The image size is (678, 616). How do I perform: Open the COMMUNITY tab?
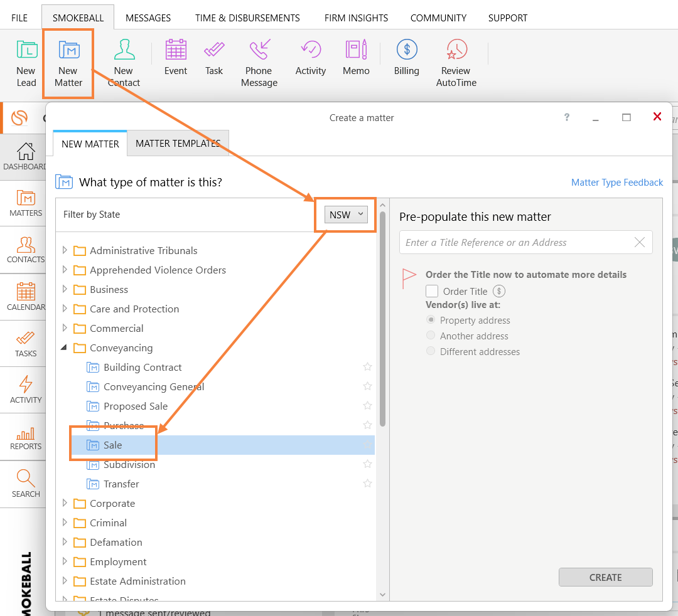pos(438,18)
